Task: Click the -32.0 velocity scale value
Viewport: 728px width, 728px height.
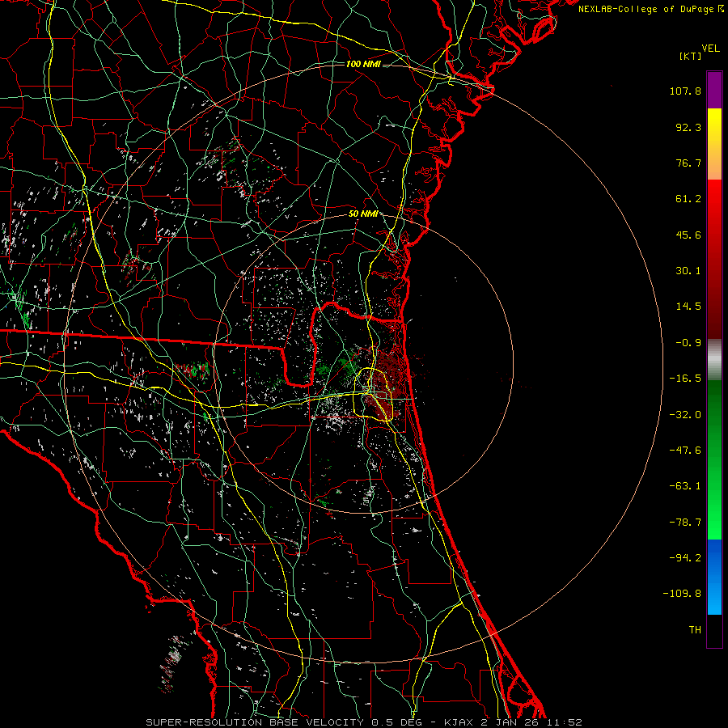Action: coord(685,415)
